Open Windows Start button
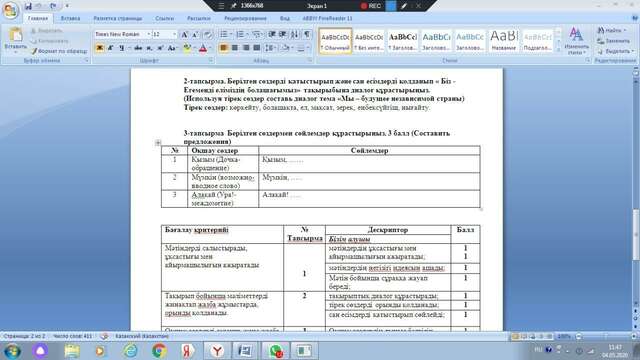This screenshot has width=640, height=360. coord(12,351)
